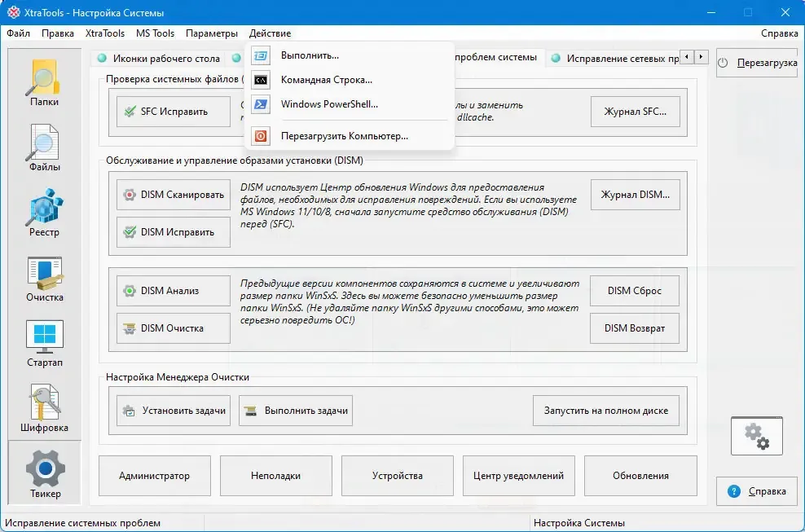Run DISM Сканировать
Image resolution: width=805 pixels, height=532 pixels.
click(x=174, y=196)
